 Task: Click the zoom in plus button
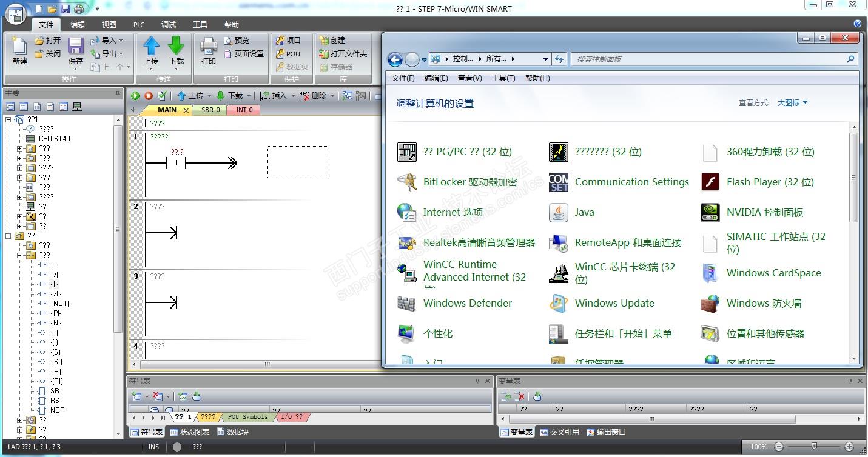pyautogui.click(x=849, y=447)
